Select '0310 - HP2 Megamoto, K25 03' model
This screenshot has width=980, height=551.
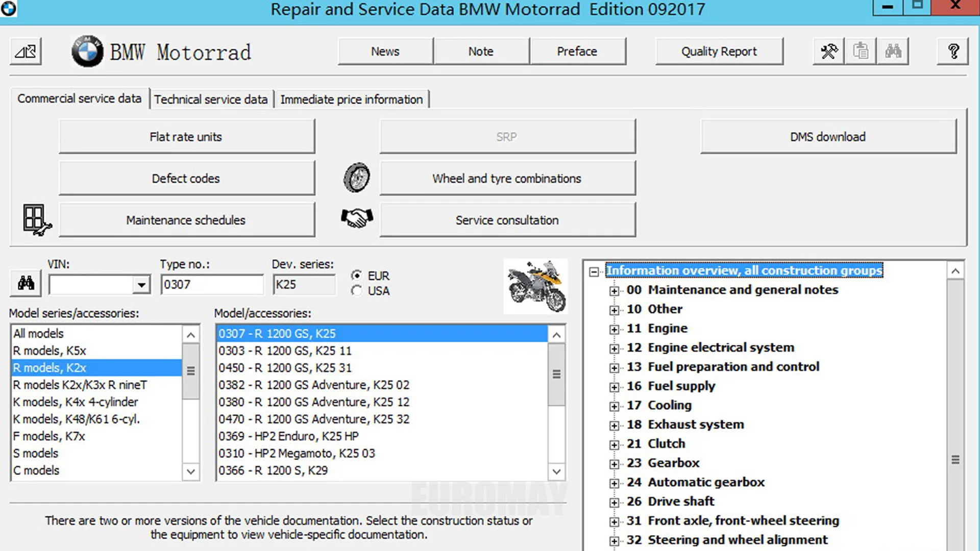(x=382, y=454)
